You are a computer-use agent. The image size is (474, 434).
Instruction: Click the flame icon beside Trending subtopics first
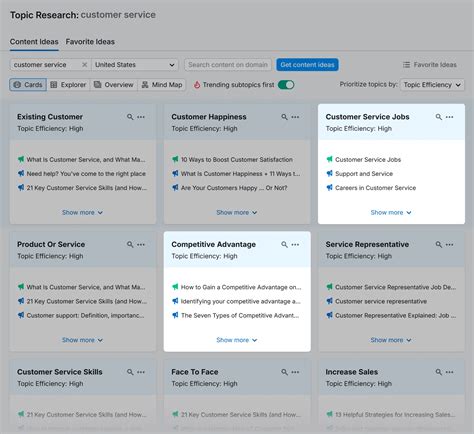pyautogui.click(x=197, y=85)
